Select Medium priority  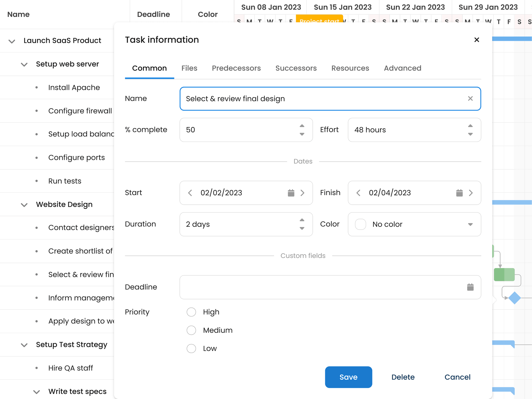[x=191, y=330]
